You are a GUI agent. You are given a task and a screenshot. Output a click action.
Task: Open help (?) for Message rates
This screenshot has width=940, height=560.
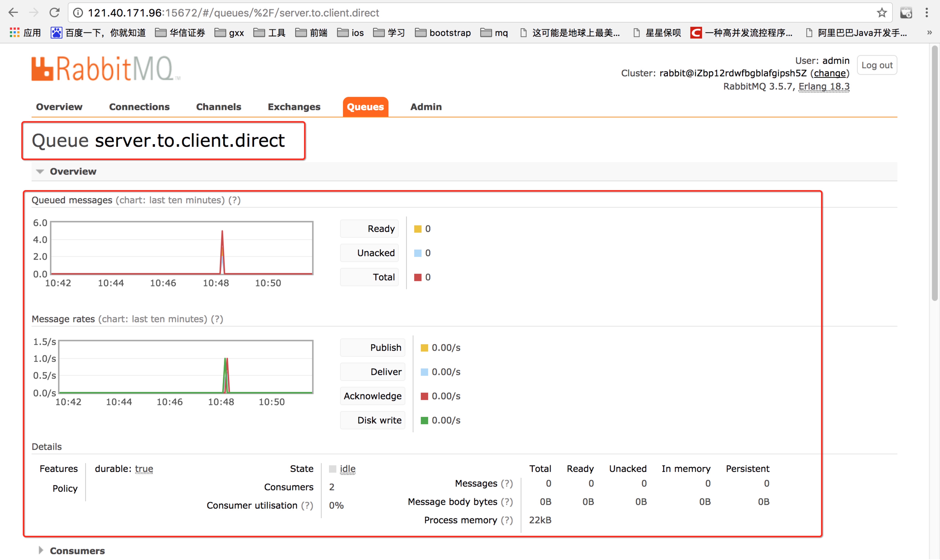pyautogui.click(x=217, y=319)
